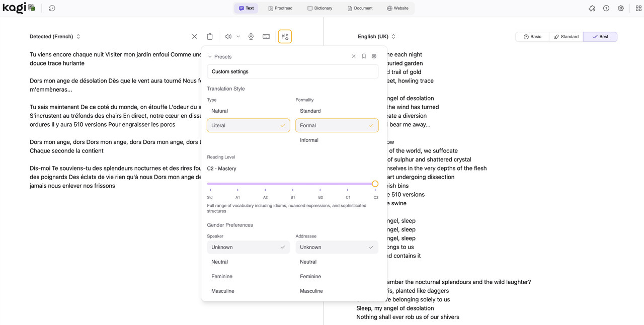Save preset with bookmark icon
Viewport: 644px width, 325px height.
(x=364, y=56)
